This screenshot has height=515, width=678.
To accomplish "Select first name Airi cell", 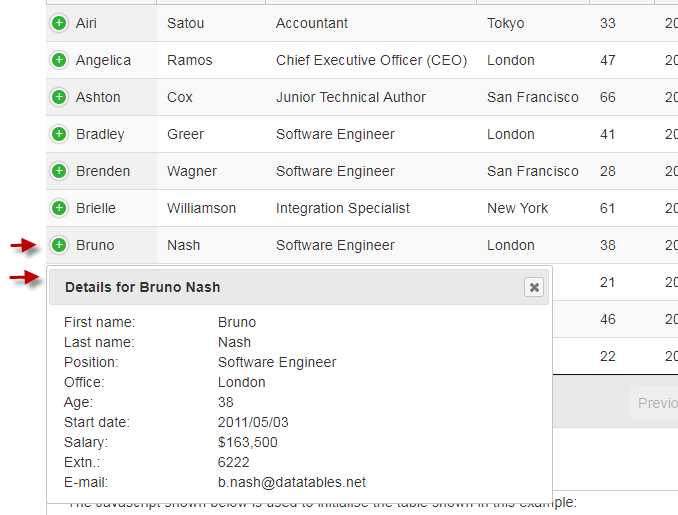I will pos(102,23).
